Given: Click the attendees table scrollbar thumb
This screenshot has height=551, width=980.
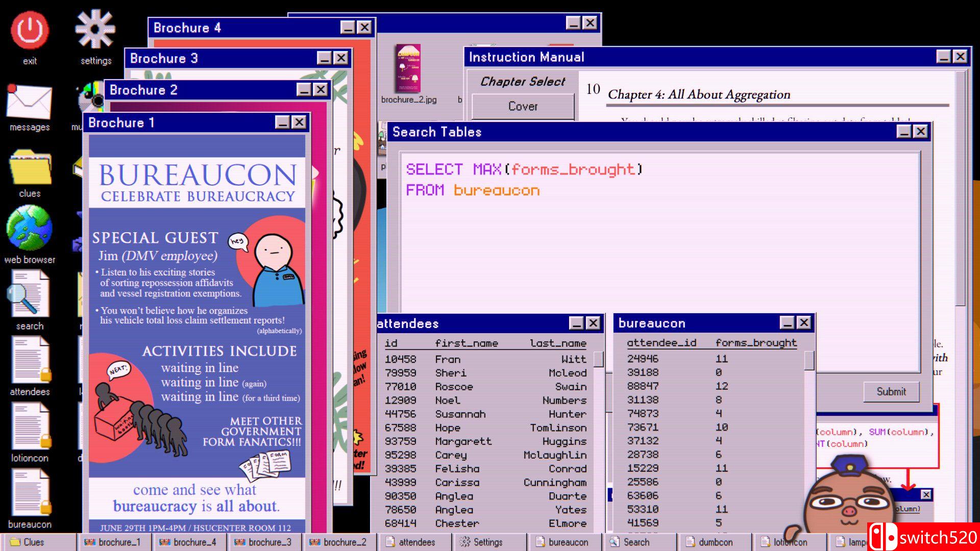Looking at the screenshot, I should [x=599, y=359].
